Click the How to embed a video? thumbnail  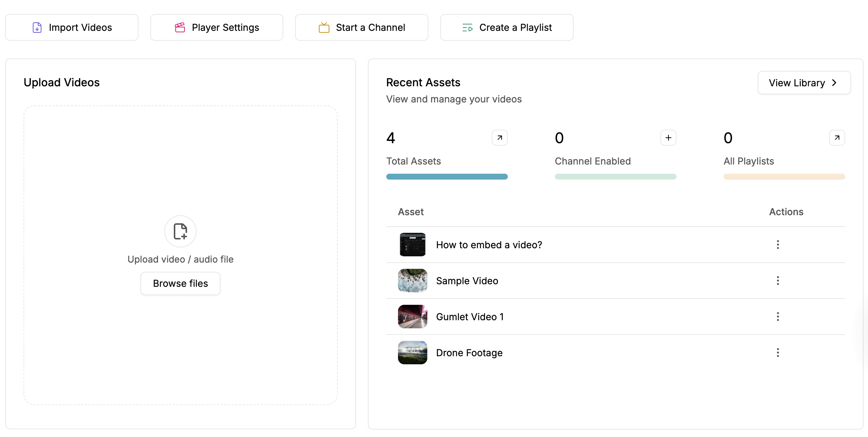[x=413, y=245]
